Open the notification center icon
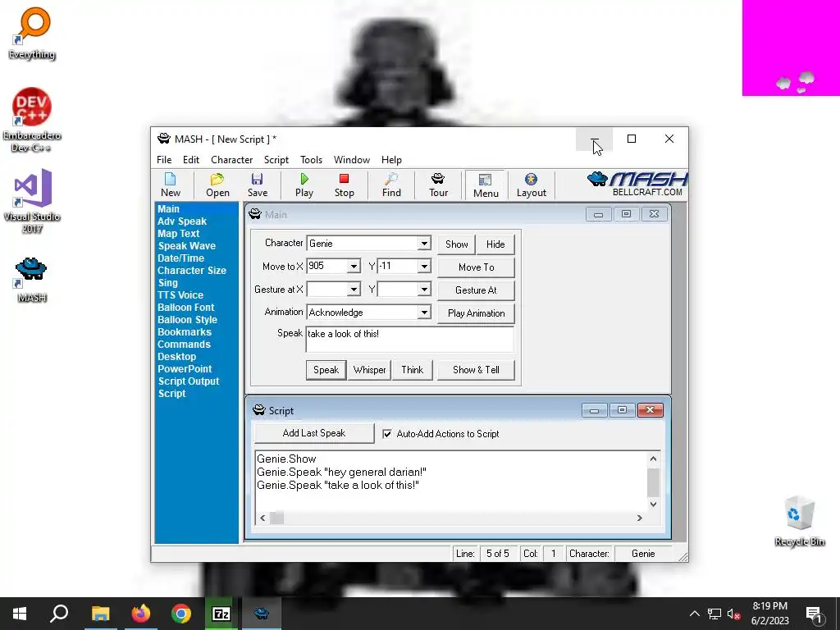Screen dimensions: 840x630 815,614
